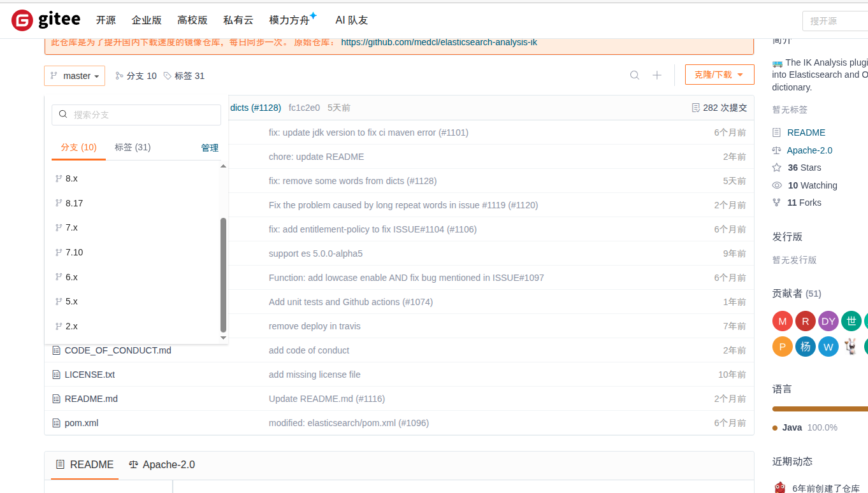Open the 克隆/下载 dropdown button
Image resolution: width=868 pixels, height=493 pixels.
tap(720, 75)
